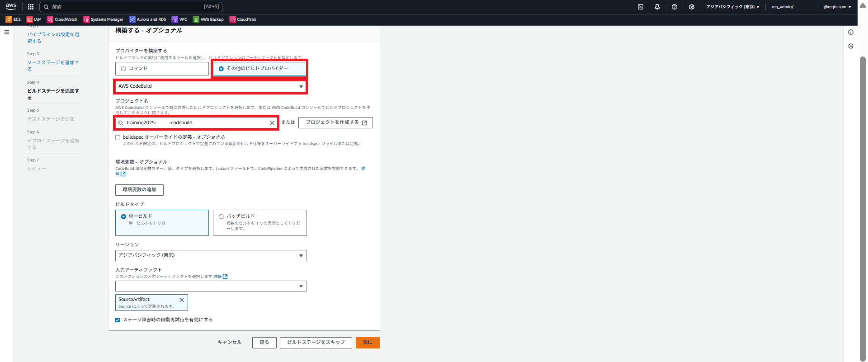Image resolution: width=868 pixels, height=362 pixels.
Task: Open the help question mark menu
Action: (x=675, y=7)
